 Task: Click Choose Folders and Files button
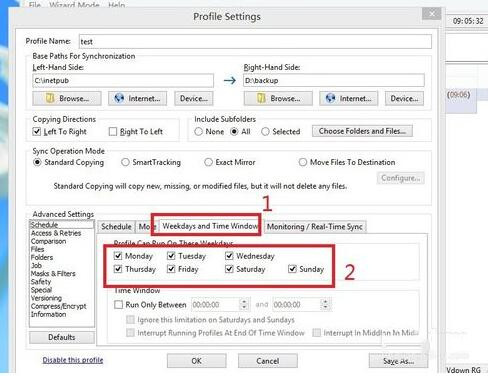pyautogui.click(x=362, y=131)
